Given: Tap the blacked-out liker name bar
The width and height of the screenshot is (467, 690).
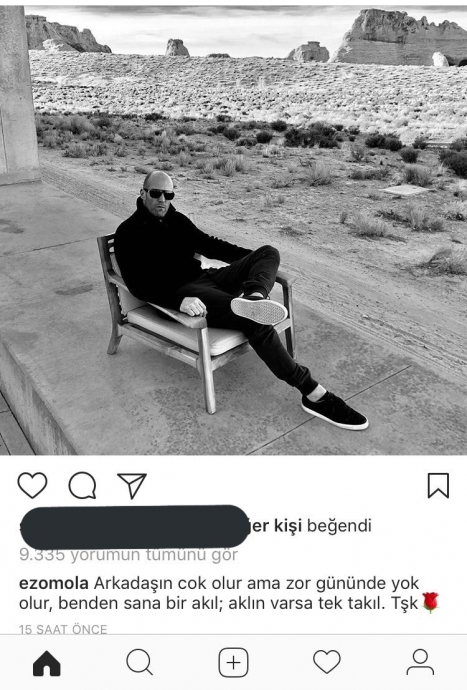Looking at the screenshot, I should pyautogui.click(x=135, y=527).
